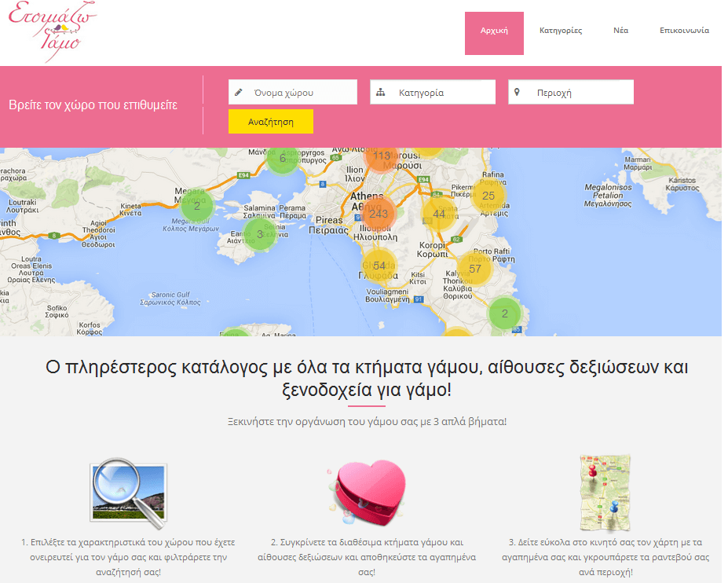The height and width of the screenshot is (583, 728).
Task: Click step 1 text 'Επιλέξτε τα χαρακτηριστικά'
Action: (x=128, y=557)
